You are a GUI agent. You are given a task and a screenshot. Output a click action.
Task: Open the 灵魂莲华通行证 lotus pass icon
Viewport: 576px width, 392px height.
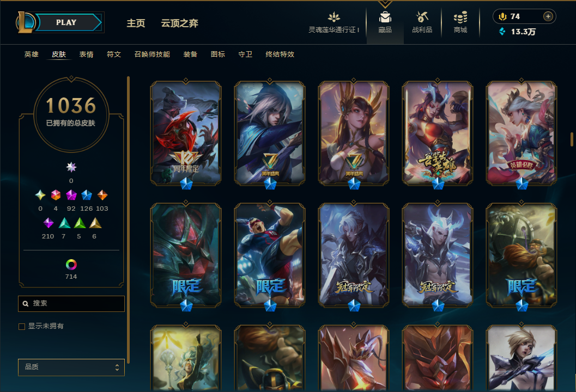coord(334,17)
